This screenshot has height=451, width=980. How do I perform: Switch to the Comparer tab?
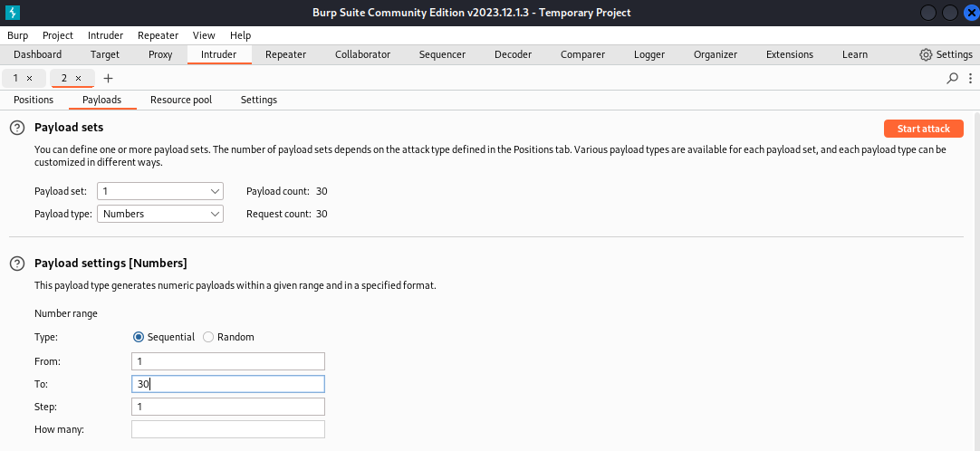click(583, 54)
